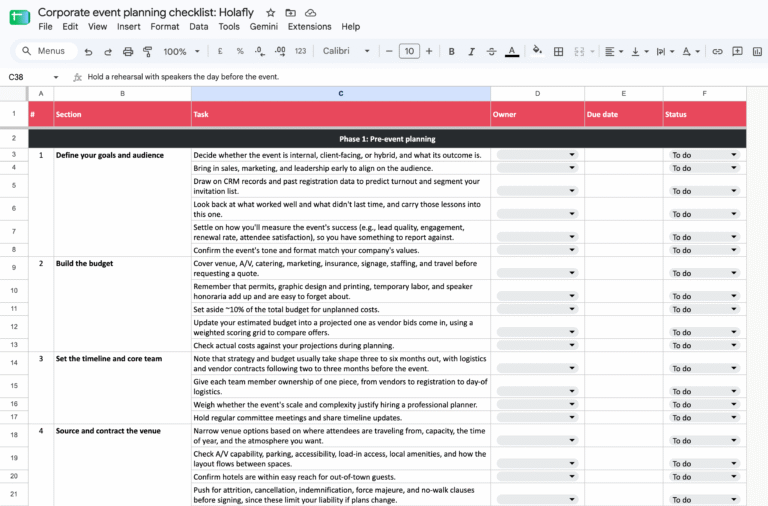Open Status dropdown in row 3

click(704, 155)
